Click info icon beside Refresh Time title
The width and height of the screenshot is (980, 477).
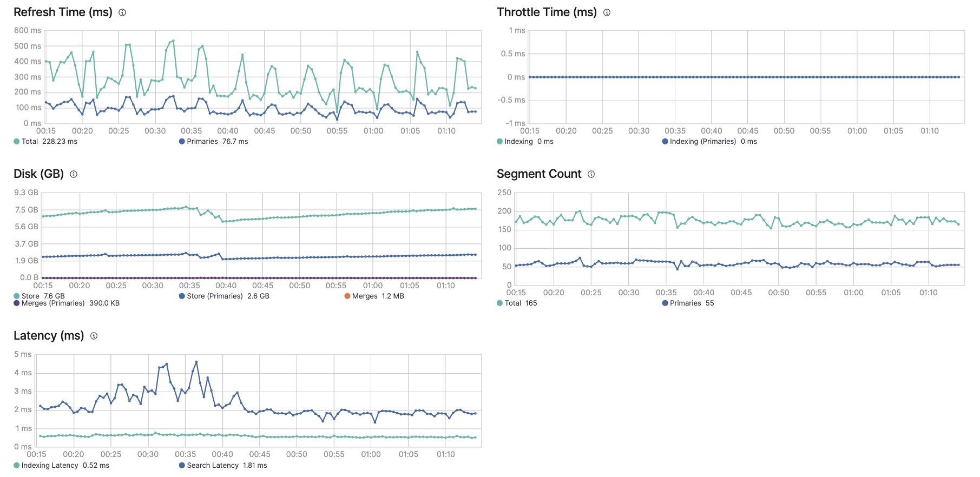click(122, 12)
